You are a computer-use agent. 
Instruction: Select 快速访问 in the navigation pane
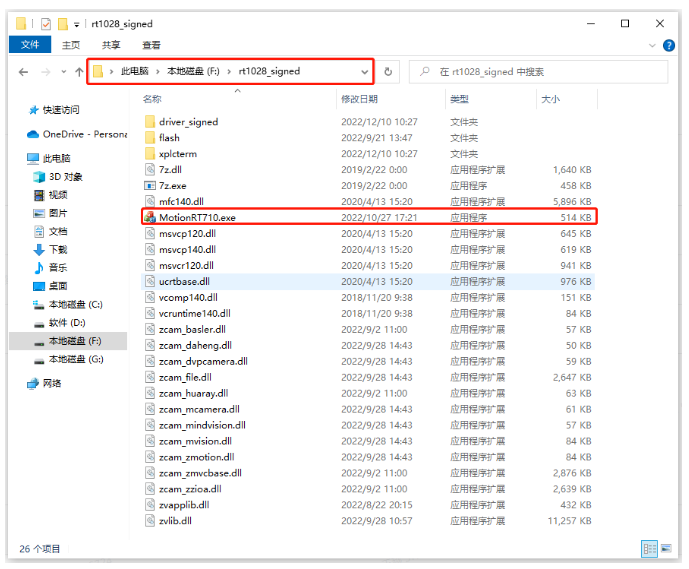(x=61, y=110)
